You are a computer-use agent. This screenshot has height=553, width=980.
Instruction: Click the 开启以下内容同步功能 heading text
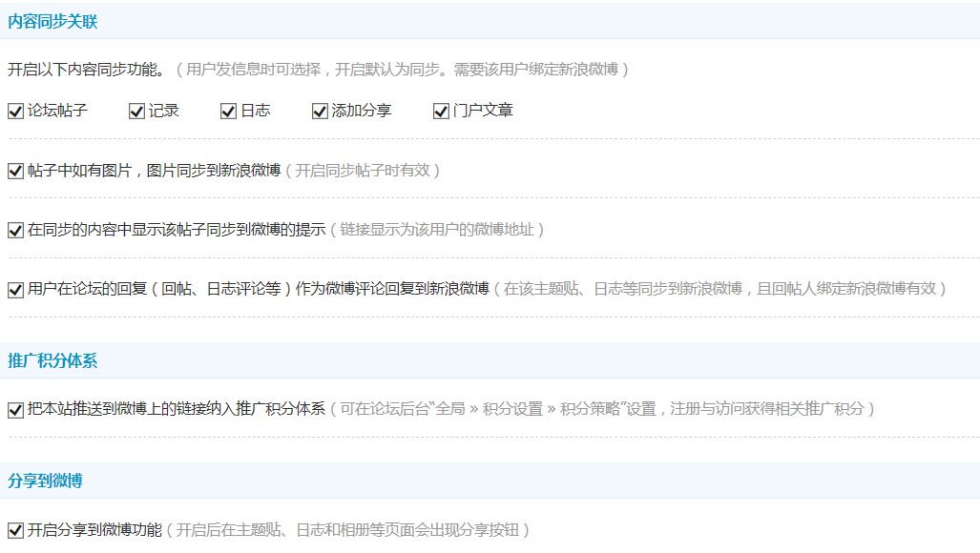click(86, 70)
